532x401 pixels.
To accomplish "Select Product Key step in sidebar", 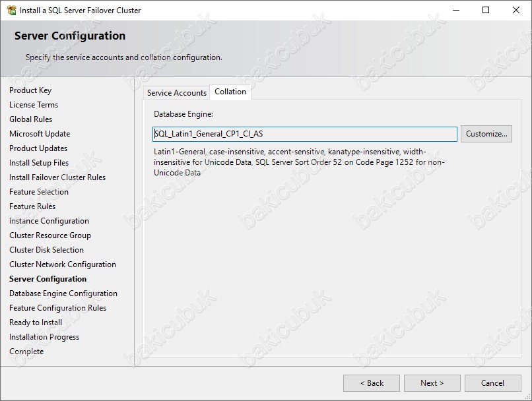I will (30, 90).
